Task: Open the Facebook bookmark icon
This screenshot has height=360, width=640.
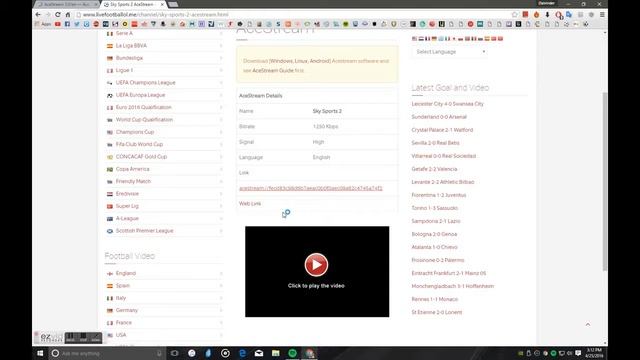Action: (67, 24)
